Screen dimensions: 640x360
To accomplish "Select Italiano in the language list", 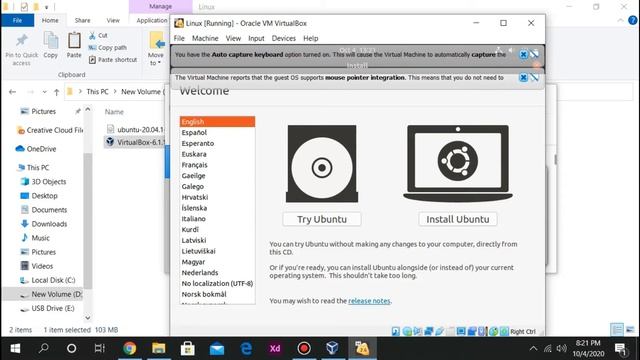I will pos(193,219).
